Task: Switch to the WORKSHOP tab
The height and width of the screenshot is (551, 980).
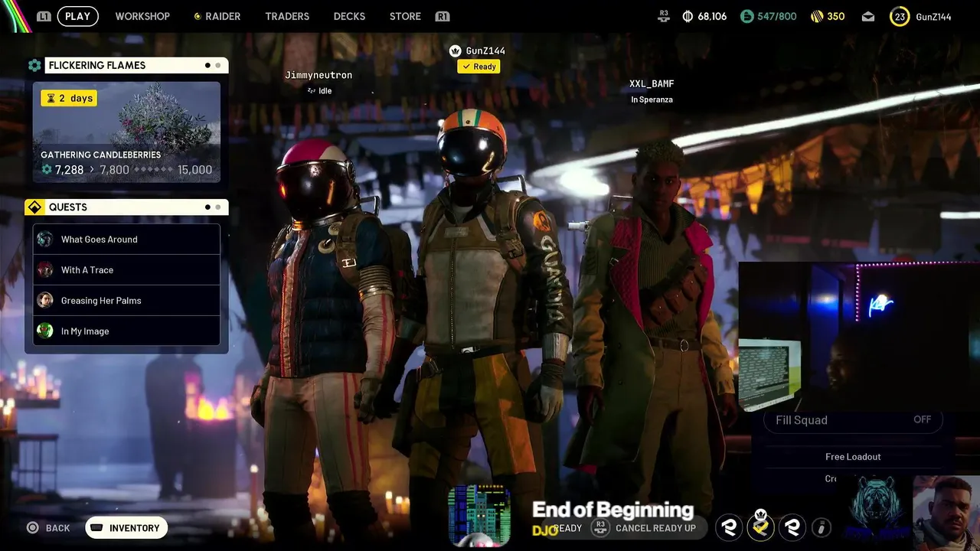Action: [142, 16]
